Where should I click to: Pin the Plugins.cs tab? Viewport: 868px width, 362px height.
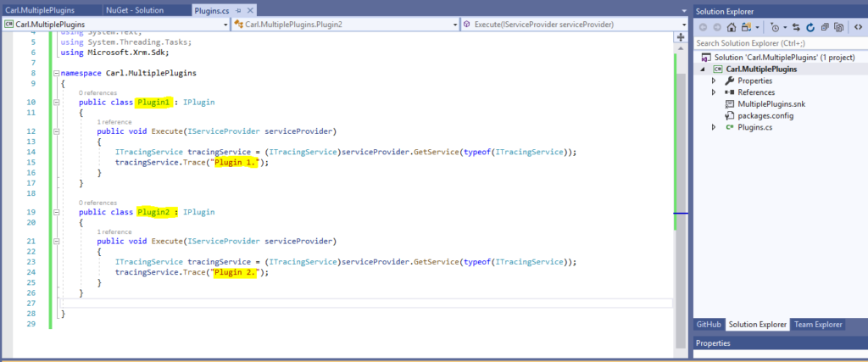pyautogui.click(x=238, y=10)
